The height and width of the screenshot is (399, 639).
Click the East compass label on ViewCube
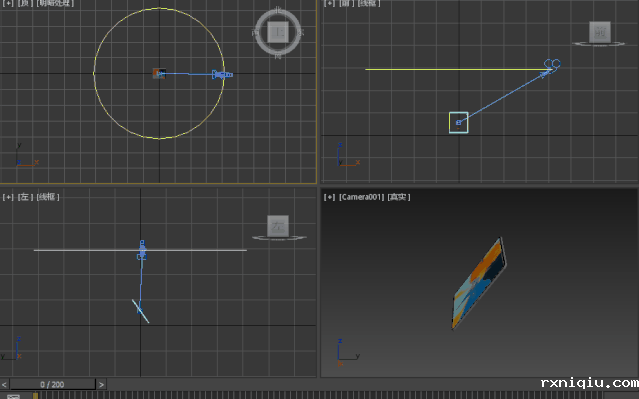click(x=301, y=32)
